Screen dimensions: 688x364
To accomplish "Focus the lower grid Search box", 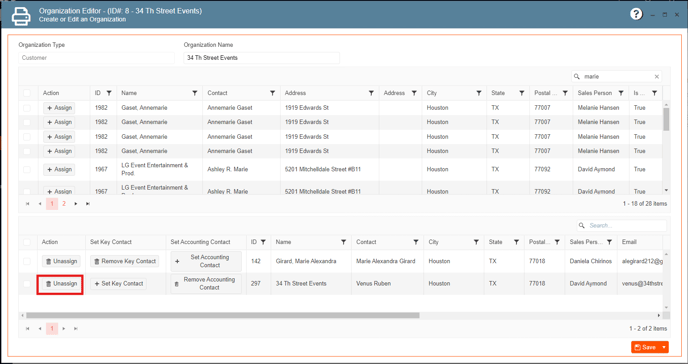I will 621,225.
